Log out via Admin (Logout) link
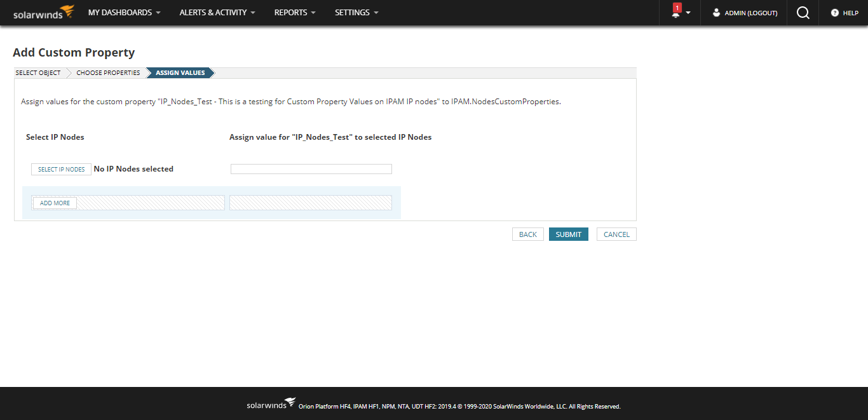Image resolution: width=868 pixels, height=420 pixels. pyautogui.click(x=751, y=13)
